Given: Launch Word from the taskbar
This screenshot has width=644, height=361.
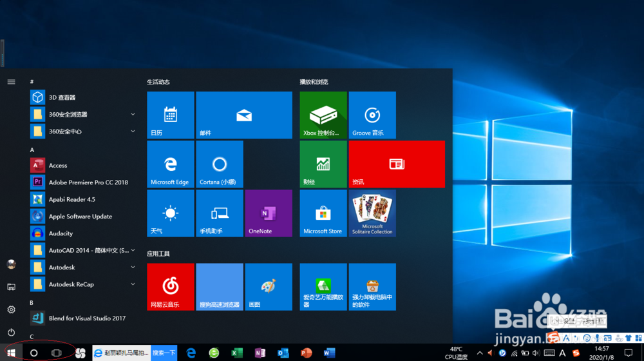Looking at the screenshot, I should (329, 353).
